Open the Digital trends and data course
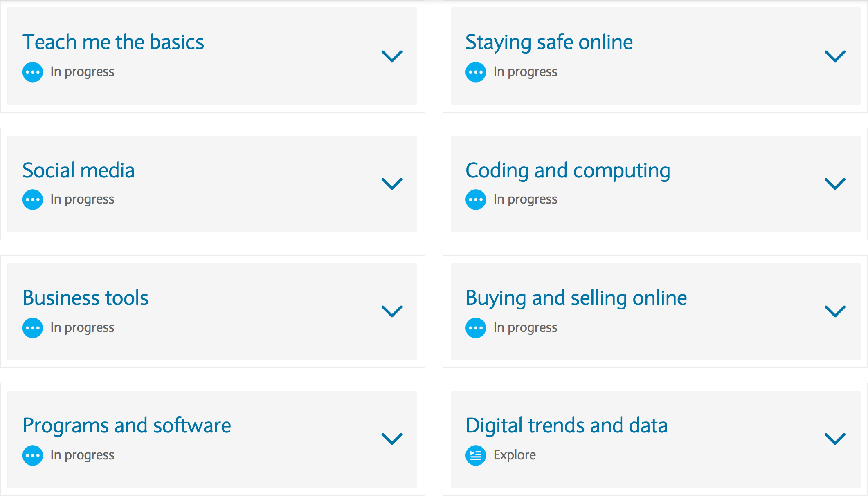Image resolution: width=868 pixels, height=497 pixels. click(x=567, y=425)
